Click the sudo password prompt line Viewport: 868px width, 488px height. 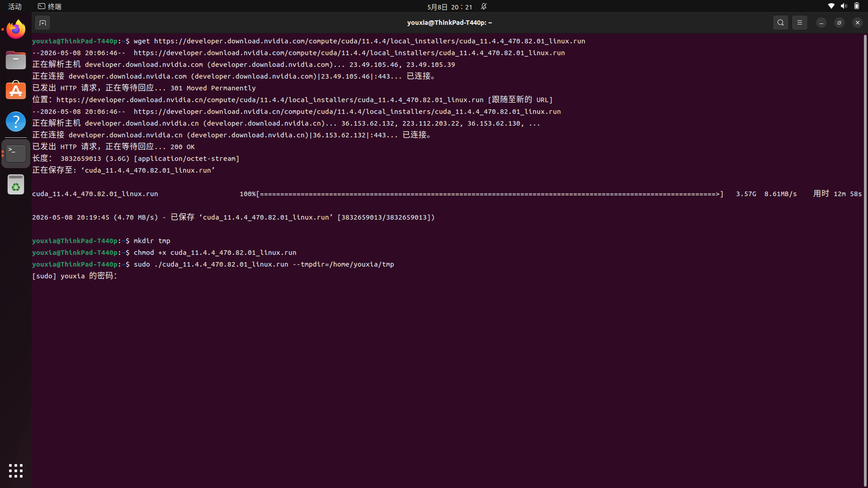[x=75, y=276]
